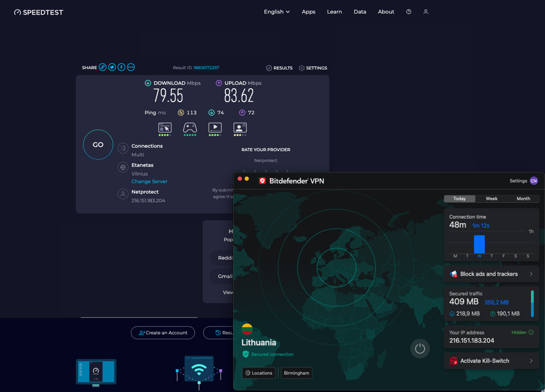Click the secured traffic usage bar
This screenshot has width=545, height=392.
(x=532, y=304)
